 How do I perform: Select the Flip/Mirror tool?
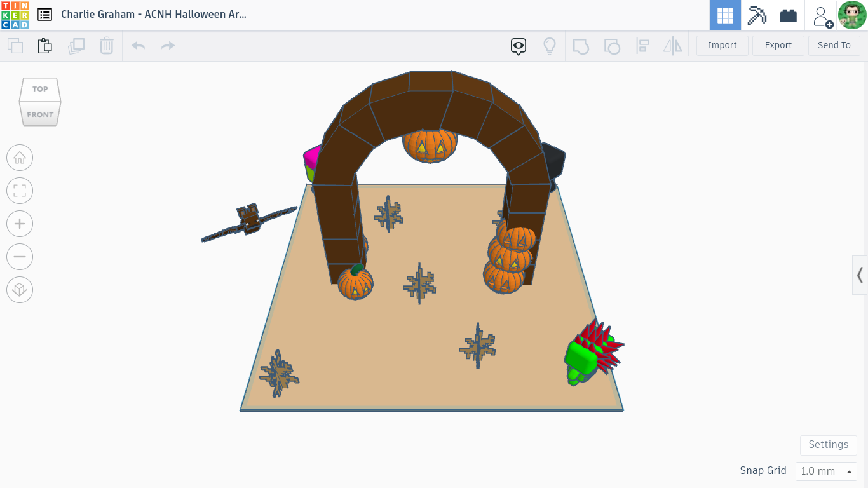[673, 46]
